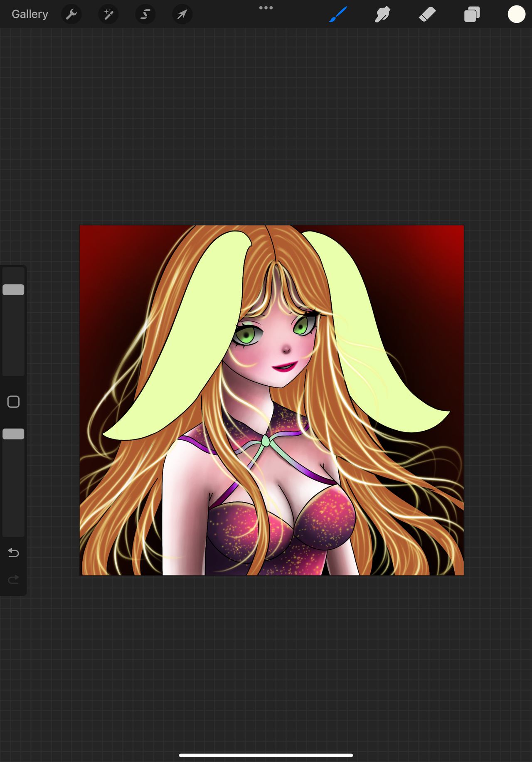
Task: Activate the Transform arrow tool
Action: click(182, 14)
